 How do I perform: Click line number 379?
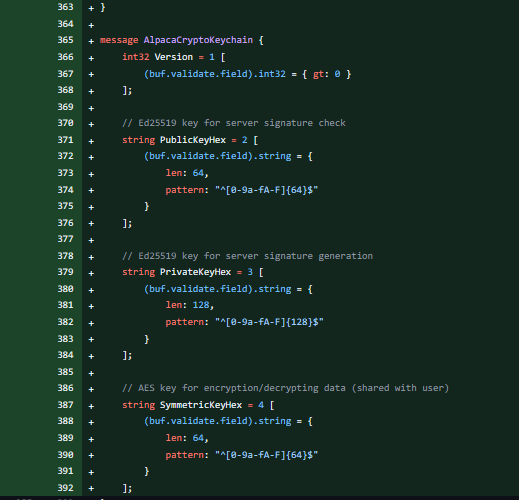click(65, 272)
